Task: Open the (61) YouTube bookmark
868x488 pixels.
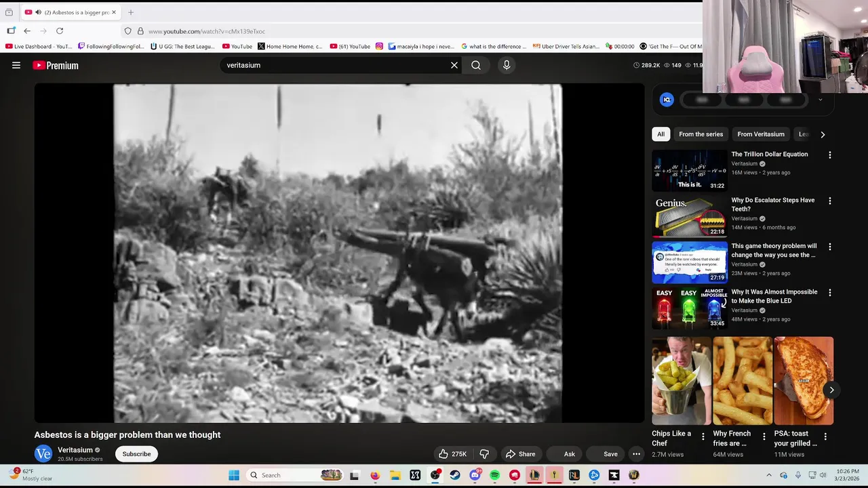Action: click(x=350, y=47)
